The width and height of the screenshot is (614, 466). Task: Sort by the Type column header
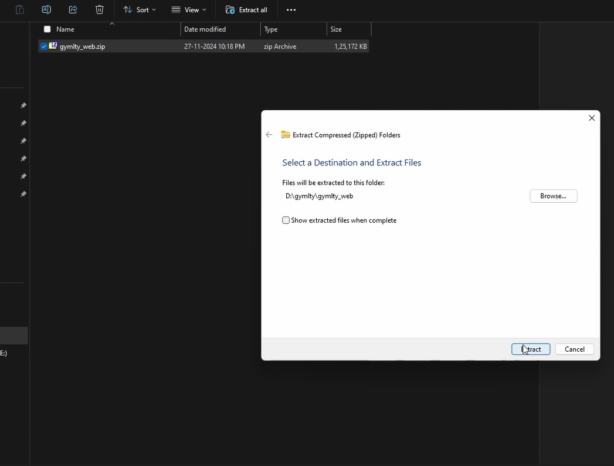pyautogui.click(x=271, y=29)
